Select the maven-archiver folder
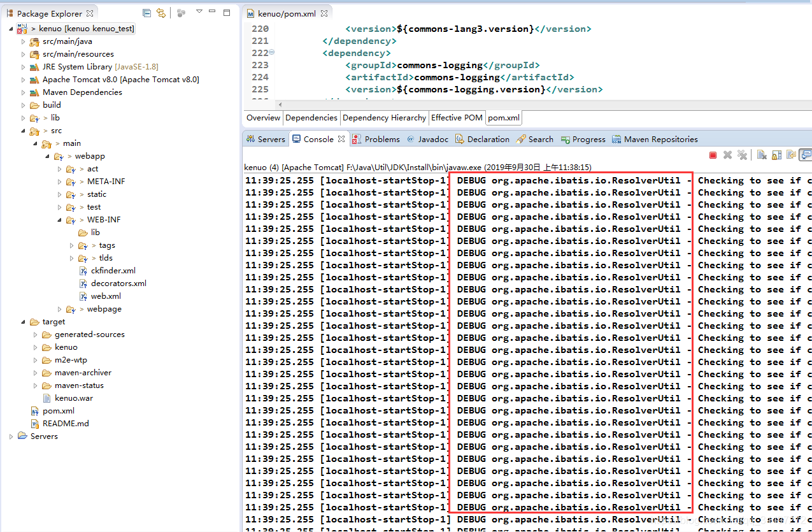Screen dimensions: 812x532 pyautogui.click(x=83, y=373)
